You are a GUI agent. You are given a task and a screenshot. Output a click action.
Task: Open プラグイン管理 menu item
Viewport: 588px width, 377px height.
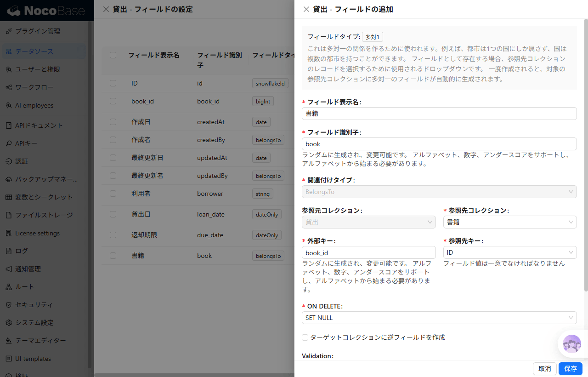pos(44,31)
